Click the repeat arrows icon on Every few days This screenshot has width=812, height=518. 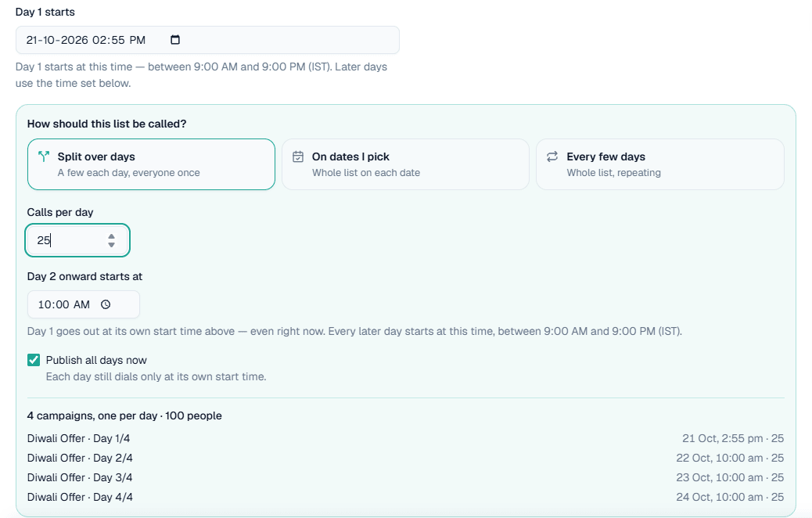(552, 156)
